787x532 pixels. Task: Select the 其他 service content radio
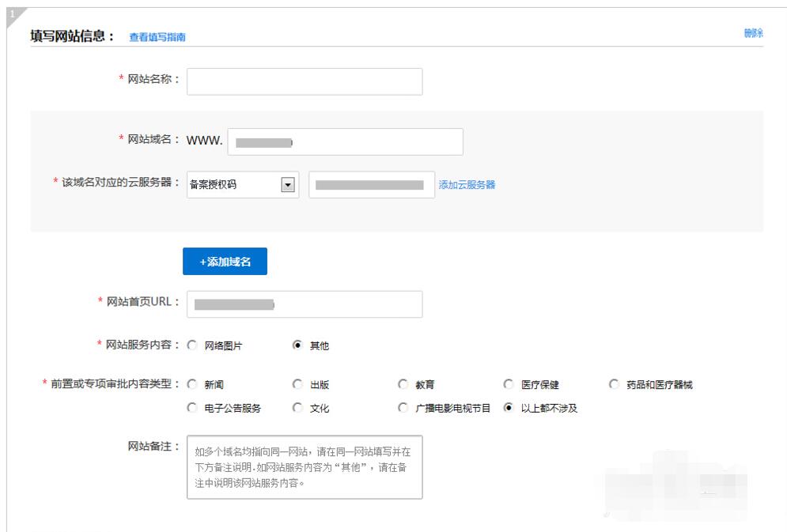[297, 345]
